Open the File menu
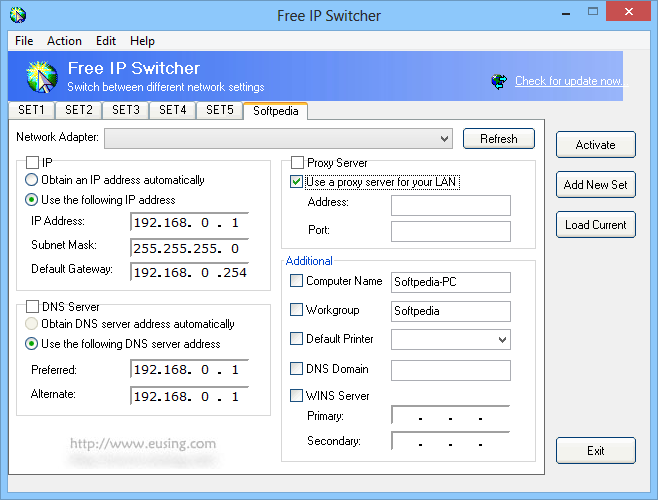 pyautogui.click(x=24, y=41)
